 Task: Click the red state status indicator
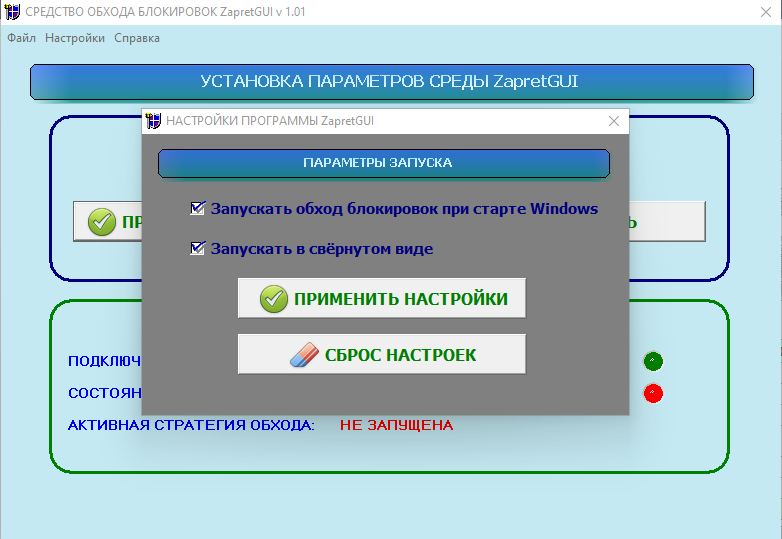[x=653, y=393]
